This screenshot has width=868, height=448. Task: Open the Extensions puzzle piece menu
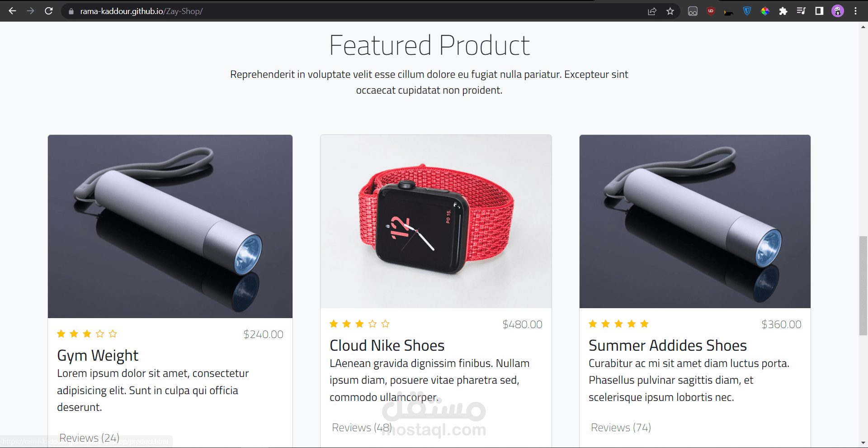(783, 11)
